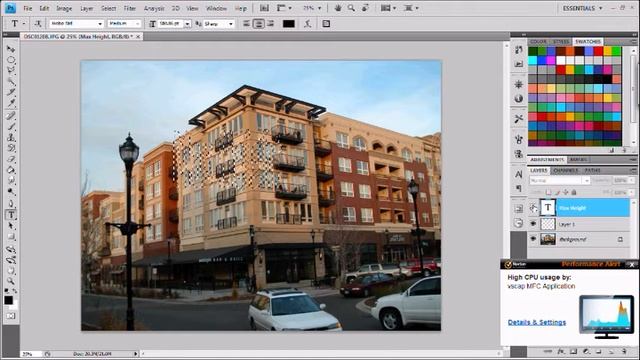
Task: Pick the cyan swatch in Swatches panel
Action: 533,60
